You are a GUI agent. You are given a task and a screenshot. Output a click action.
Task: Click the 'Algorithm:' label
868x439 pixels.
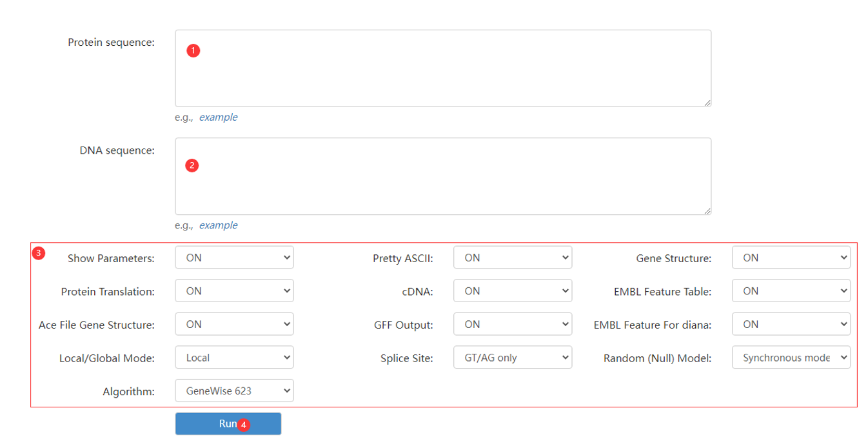click(x=129, y=391)
